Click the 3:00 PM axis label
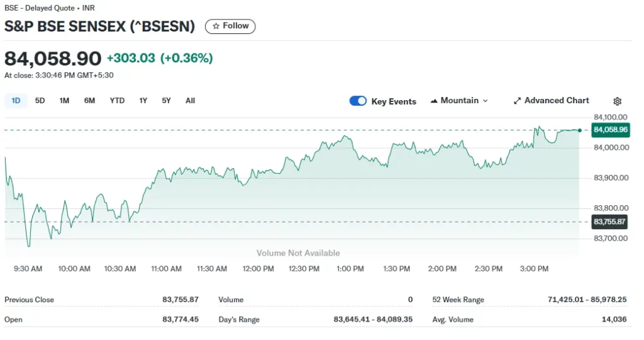 pos(534,269)
